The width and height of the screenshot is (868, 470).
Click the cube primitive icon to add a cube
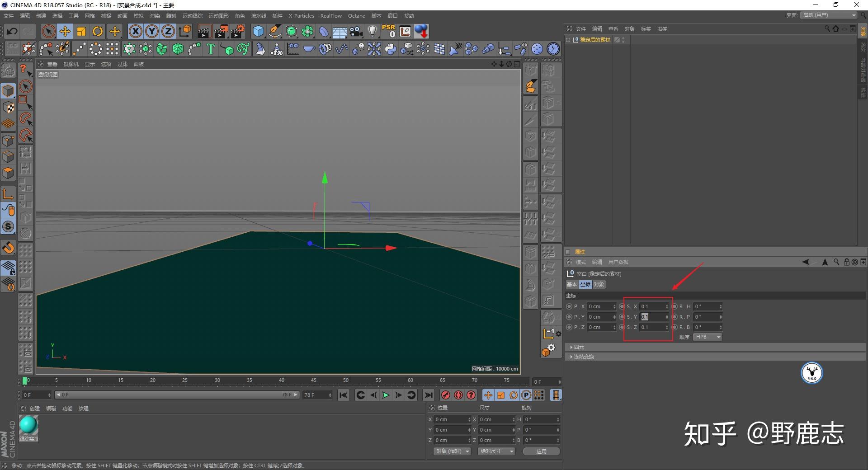[258, 31]
